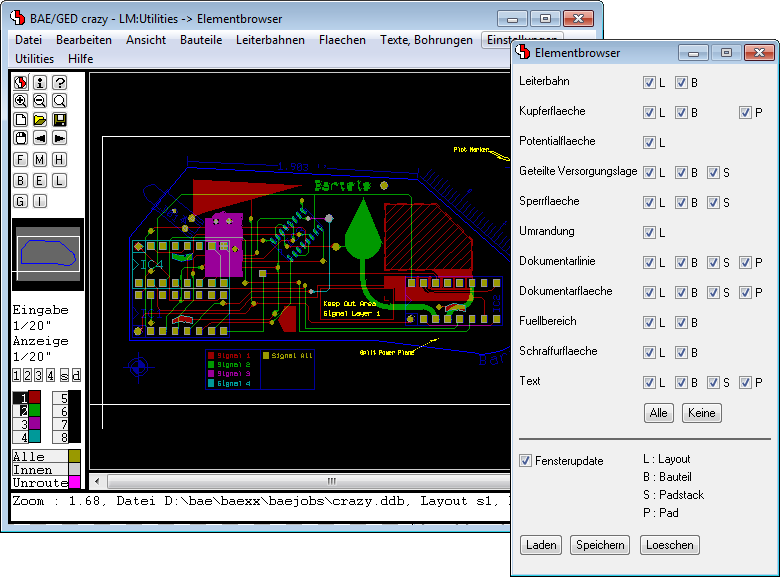Image resolution: width=780 pixels, height=578 pixels.
Task: Save using the floppy disk icon
Action: click(60, 119)
